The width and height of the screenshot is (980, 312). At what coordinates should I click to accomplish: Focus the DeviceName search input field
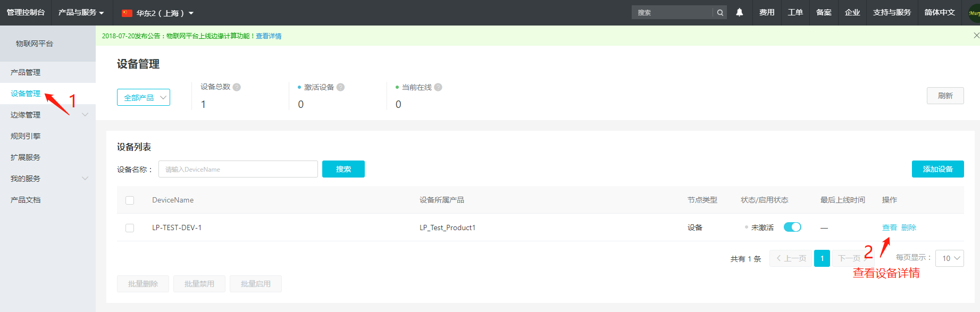pos(238,170)
